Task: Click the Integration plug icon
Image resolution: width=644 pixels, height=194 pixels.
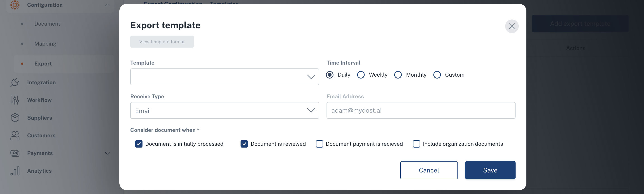Action: 15,82
